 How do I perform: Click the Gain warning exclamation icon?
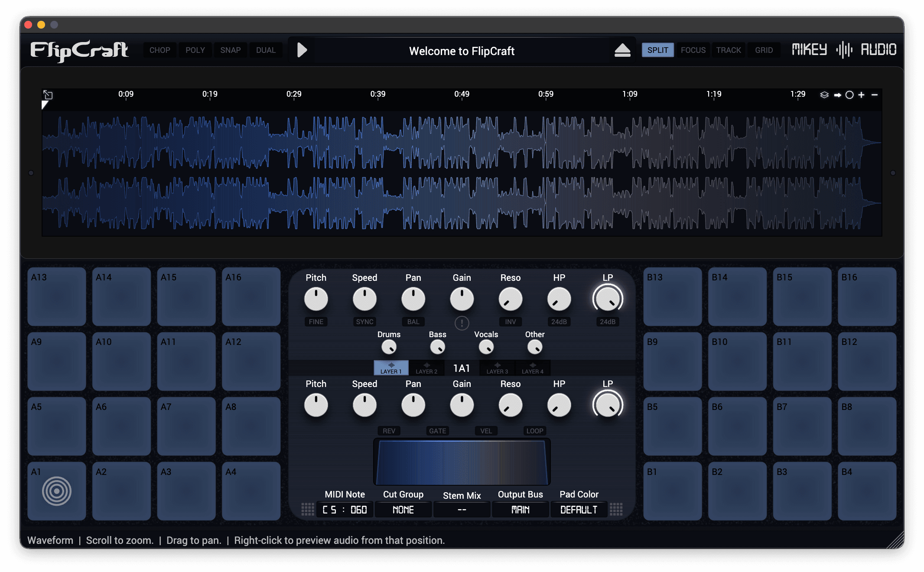[462, 323]
